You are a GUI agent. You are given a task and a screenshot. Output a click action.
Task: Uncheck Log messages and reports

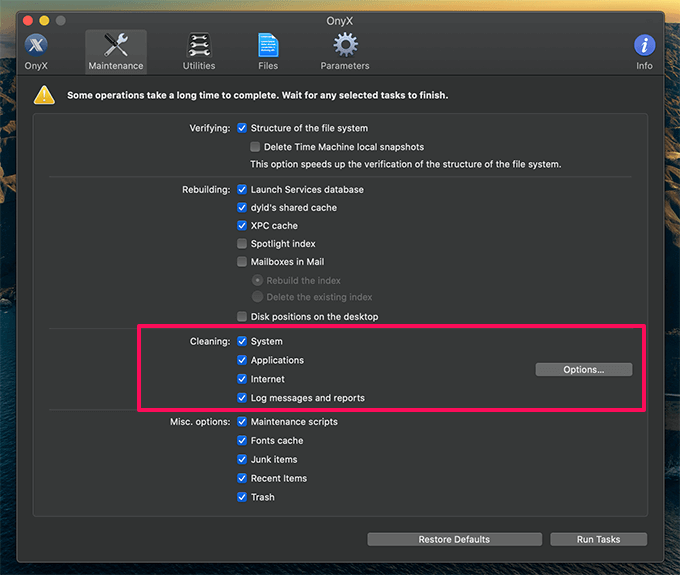(242, 398)
